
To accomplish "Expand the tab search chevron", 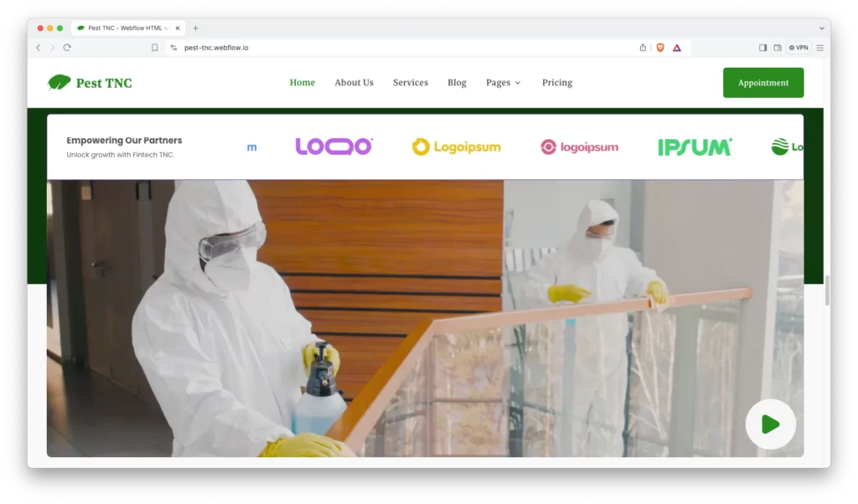I will tap(821, 28).
